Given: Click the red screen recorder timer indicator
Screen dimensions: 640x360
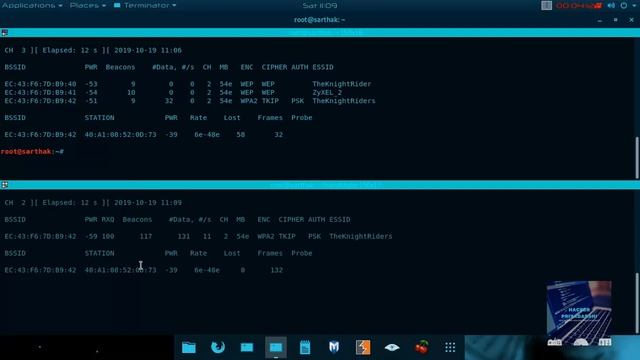Looking at the screenshot, I should 578,5.
